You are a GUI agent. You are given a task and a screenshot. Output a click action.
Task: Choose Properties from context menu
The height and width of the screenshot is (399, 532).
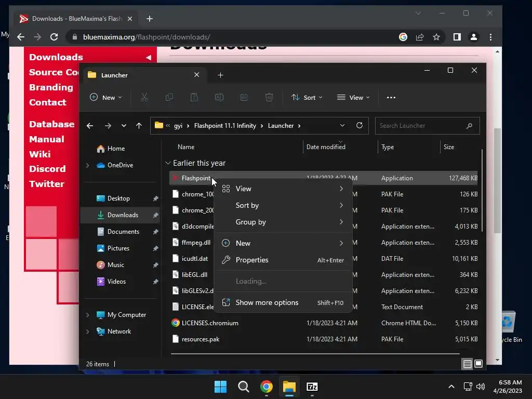click(x=283, y=260)
